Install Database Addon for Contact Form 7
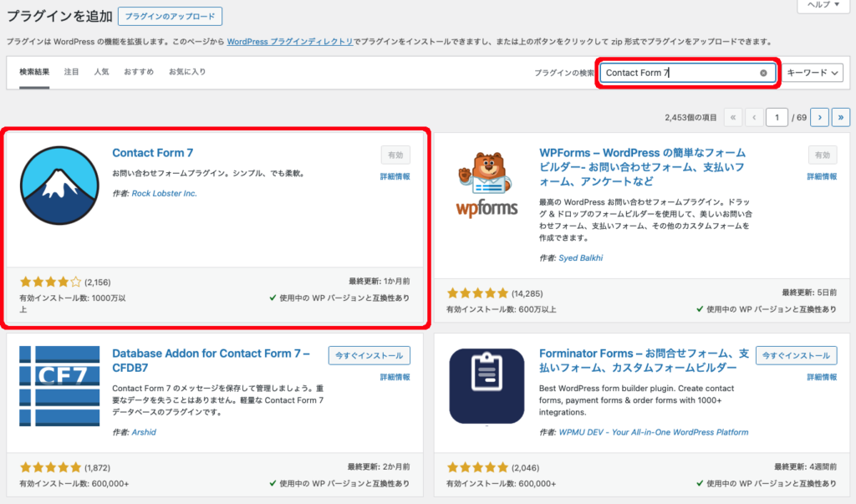The image size is (856, 504). tap(369, 355)
